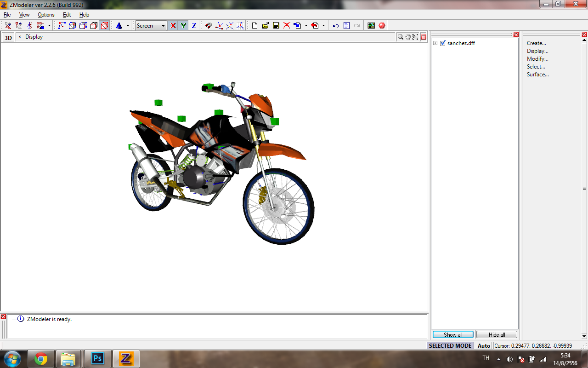The height and width of the screenshot is (368, 588).
Task: Open Photoshop from the taskbar
Action: click(97, 359)
